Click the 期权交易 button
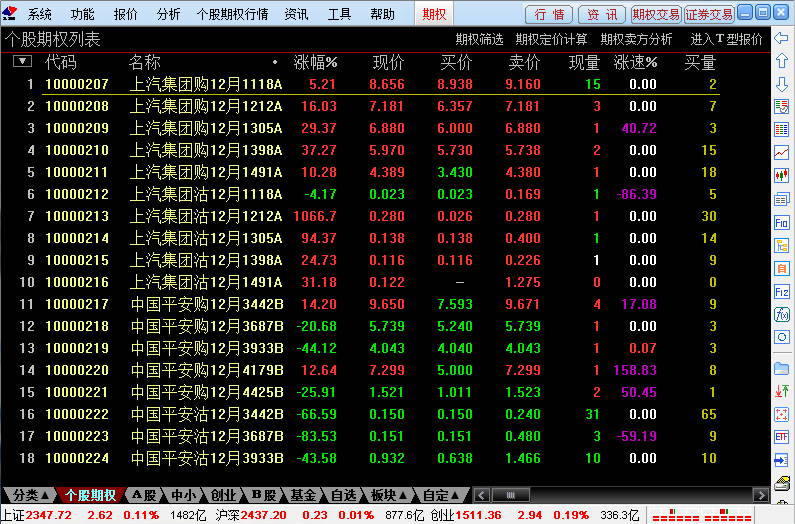The width and height of the screenshot is (795, 524). [x=656, y=14]
